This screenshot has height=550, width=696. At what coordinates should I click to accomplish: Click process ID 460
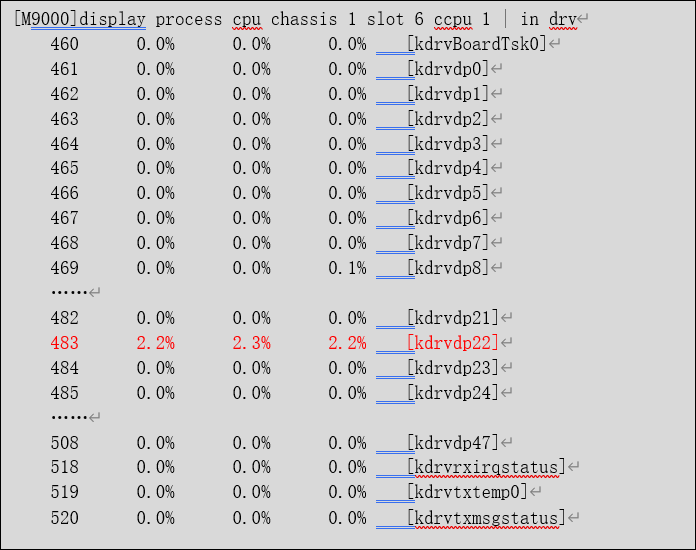pyautogui.click(x=64, y=44)
